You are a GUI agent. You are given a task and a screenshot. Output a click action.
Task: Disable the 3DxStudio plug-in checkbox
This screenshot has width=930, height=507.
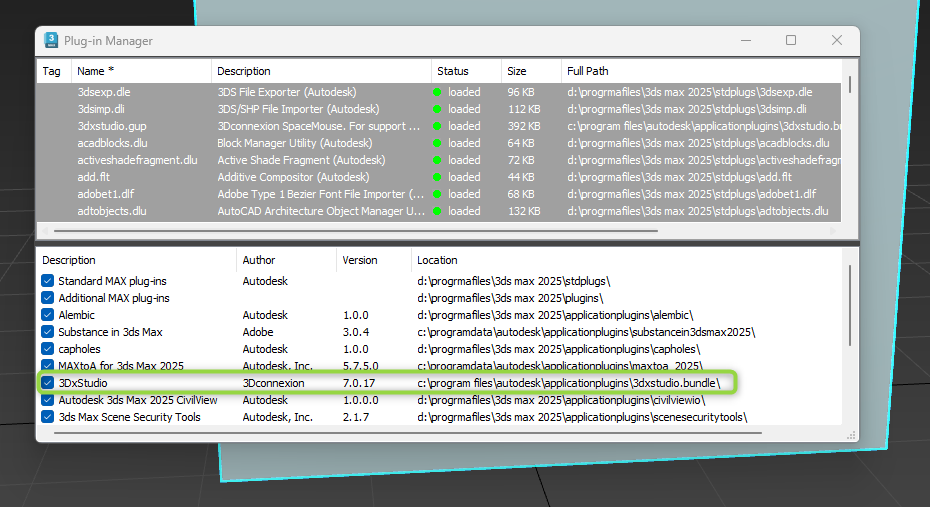tap(47, 382)
